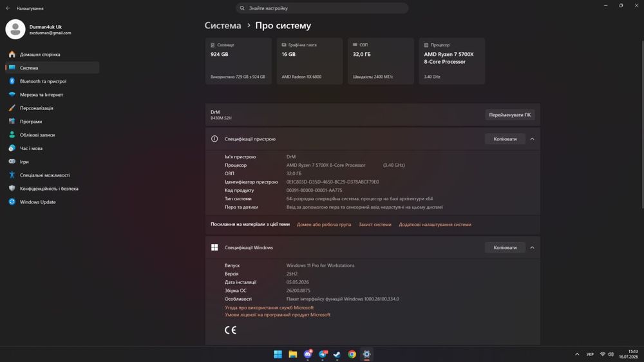Collapse the Специфікації пристрою section
Screen dimensions: 644x362
pyautogui.click(x=533, y=139)
